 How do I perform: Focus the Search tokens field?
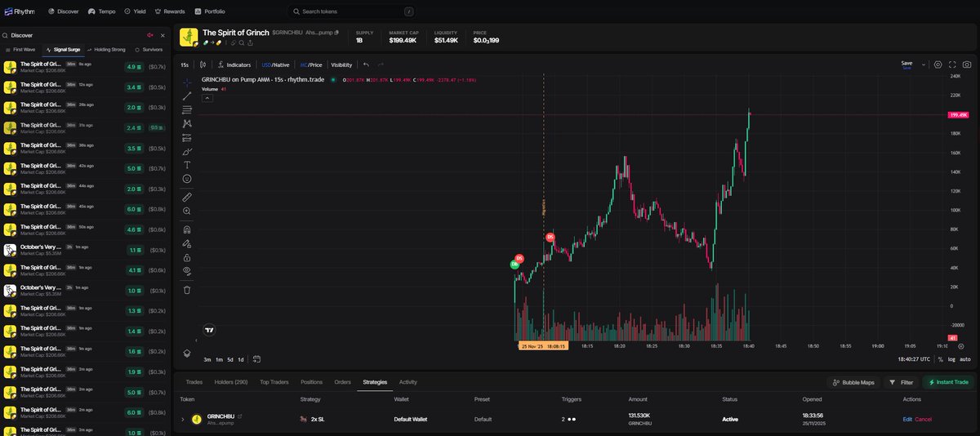point(352,11)
